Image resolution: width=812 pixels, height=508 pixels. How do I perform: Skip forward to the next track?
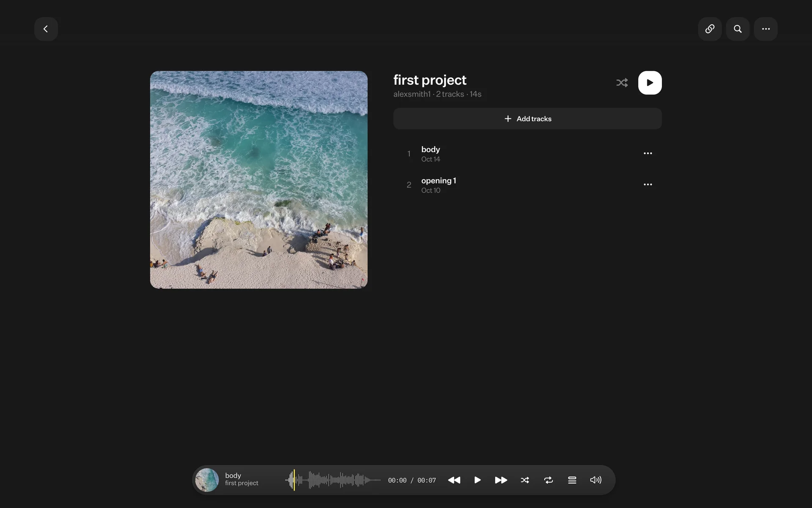[x=501, y=480]
